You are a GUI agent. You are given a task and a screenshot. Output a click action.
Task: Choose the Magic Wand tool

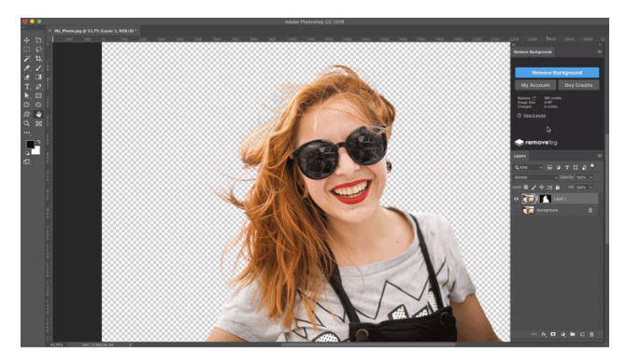pos(27,59)
